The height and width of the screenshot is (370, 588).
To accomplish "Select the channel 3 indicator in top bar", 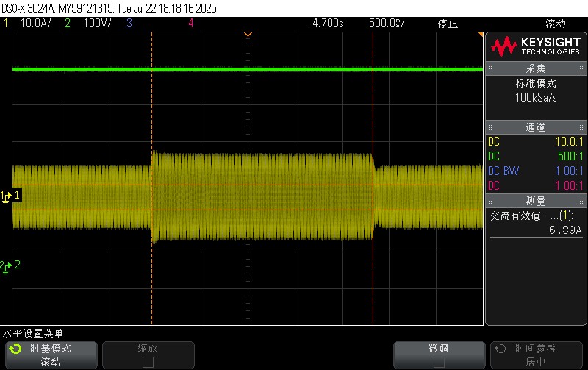I will 129,23.
